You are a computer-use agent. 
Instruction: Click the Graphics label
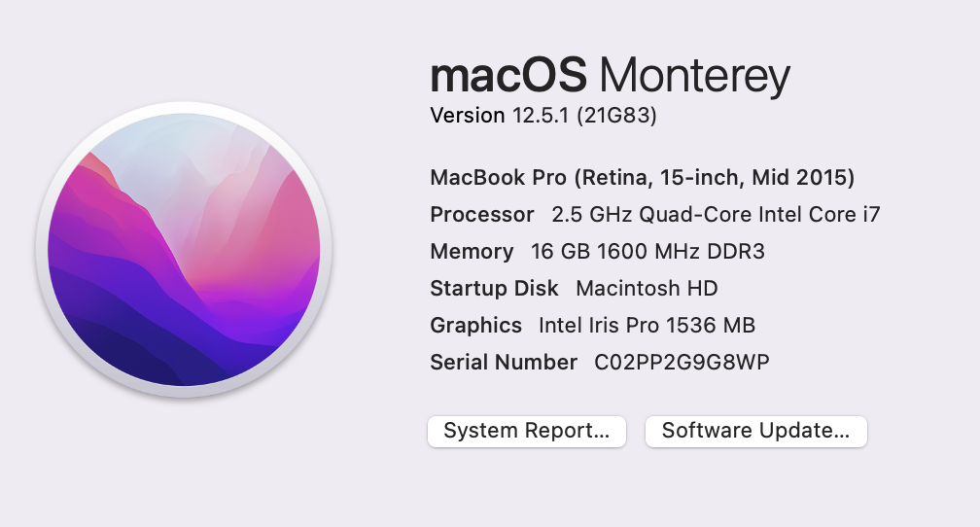tap(475, 325)
